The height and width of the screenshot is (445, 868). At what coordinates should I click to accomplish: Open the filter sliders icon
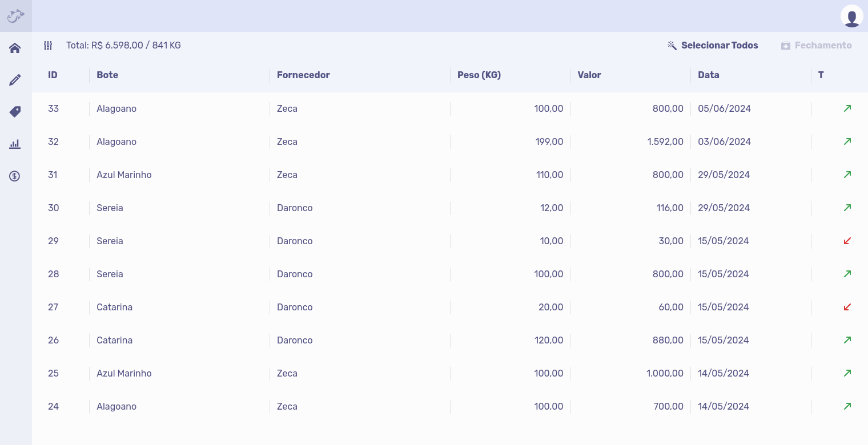(x=48, y=46)
